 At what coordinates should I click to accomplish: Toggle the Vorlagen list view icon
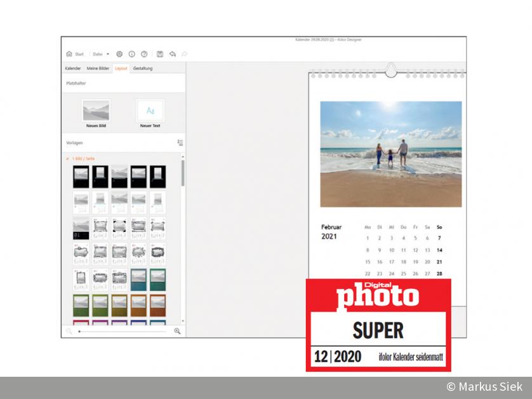pos(180,142)
